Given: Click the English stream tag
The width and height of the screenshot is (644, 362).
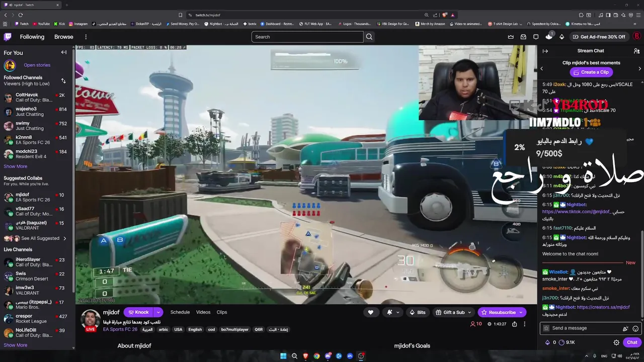Looking at the screenshot, I should point(195,330).
